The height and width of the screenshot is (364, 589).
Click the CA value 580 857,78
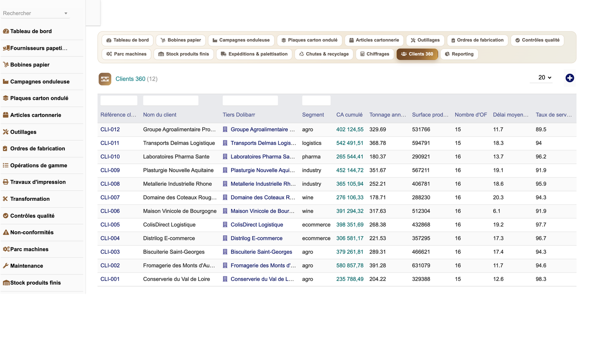tap(350, 265)
